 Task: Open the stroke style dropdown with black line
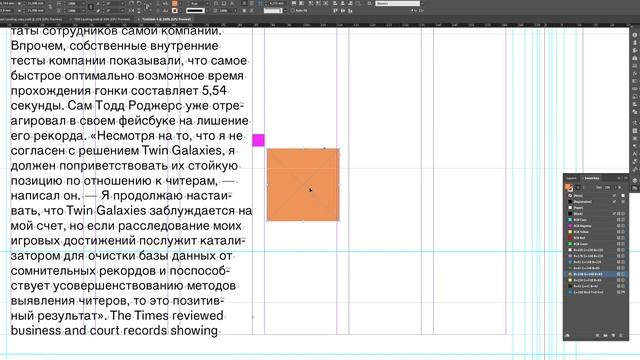click(x=197, y=11)
